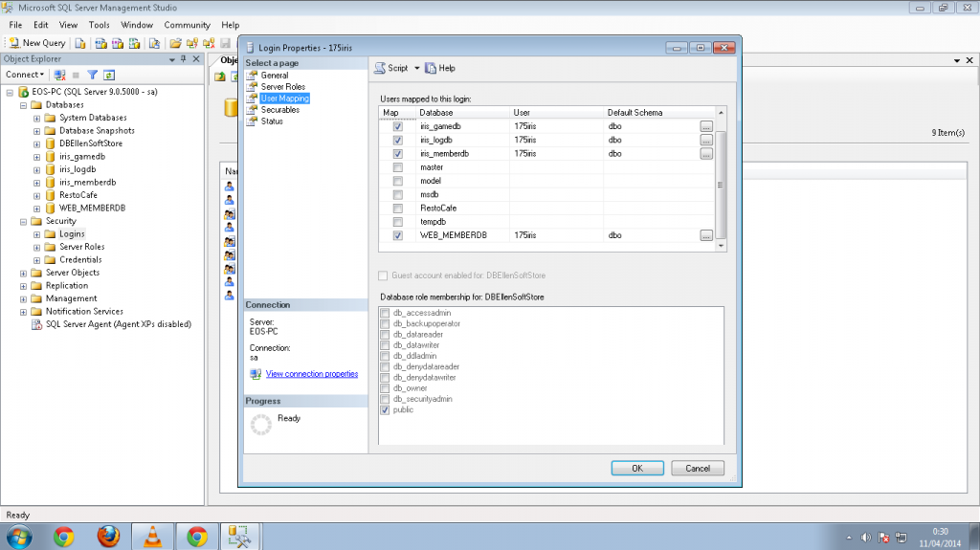The width and height of the screenshot is (980, 550).
Task: Select the Status page
Action: [x=272, y=121]
